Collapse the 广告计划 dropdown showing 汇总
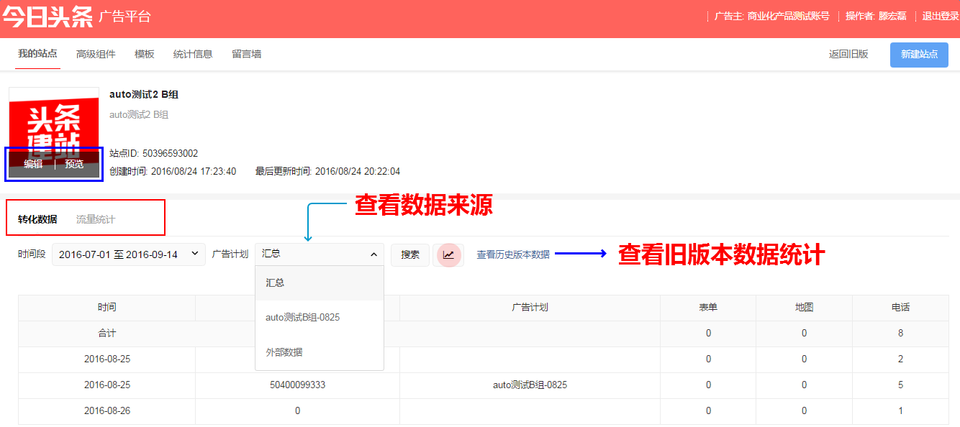This screenshot has width=960, height=427. (x=319, y=255)
